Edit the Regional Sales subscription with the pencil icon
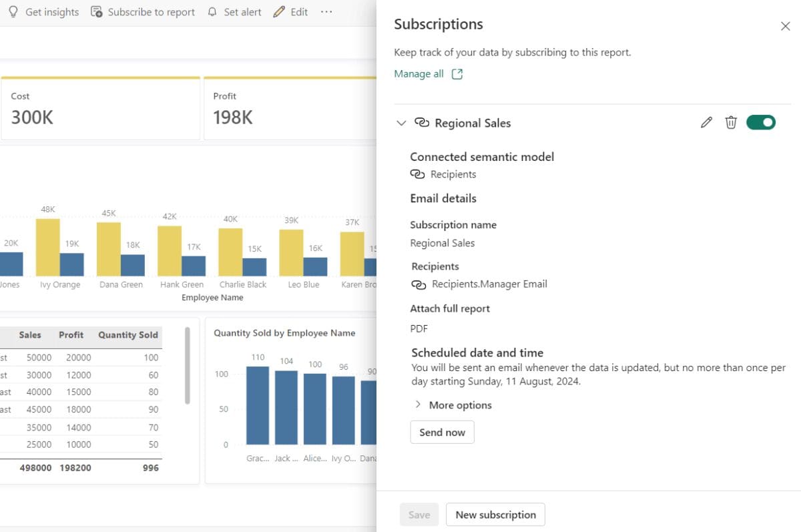Image resolution: width=801 pixels, height=532 pixels. tap(706, 122)
